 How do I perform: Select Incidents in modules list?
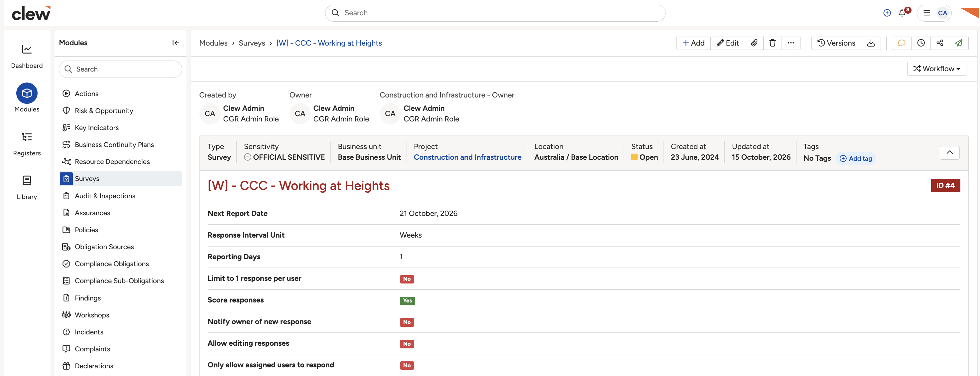coord(121,332)
